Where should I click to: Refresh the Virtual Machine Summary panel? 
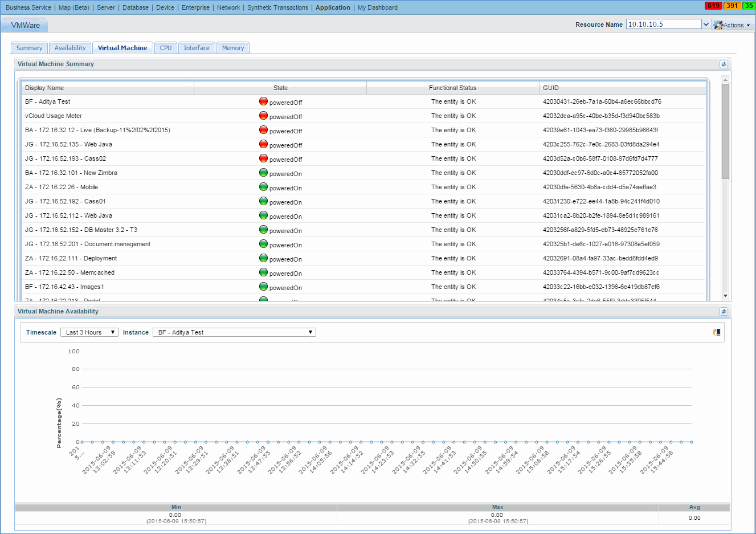coord(723,64)
